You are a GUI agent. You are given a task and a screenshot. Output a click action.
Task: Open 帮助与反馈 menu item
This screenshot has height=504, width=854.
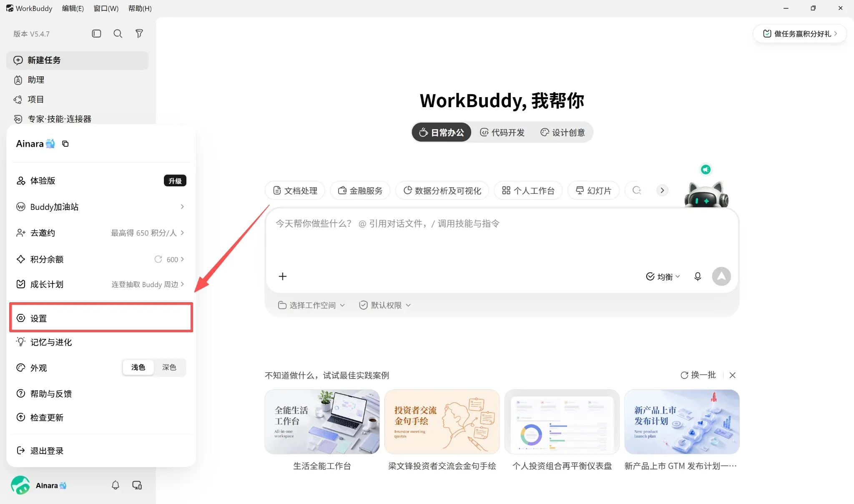(x=101, y=394)
